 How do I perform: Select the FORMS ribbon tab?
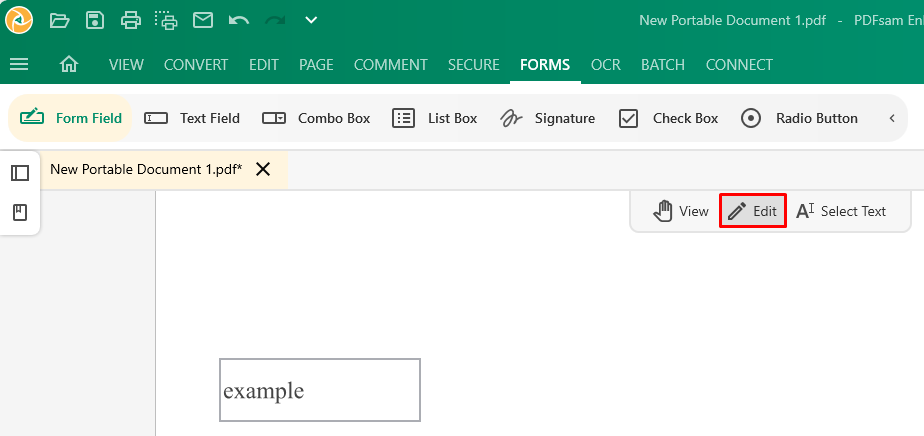click(x=545, y=64)
